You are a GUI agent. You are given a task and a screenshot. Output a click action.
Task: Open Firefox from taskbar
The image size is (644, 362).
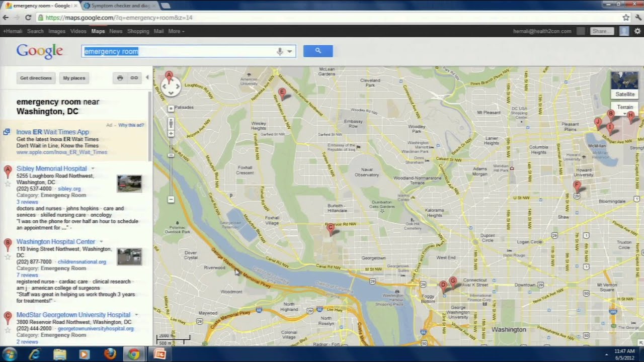coord(110,354)
